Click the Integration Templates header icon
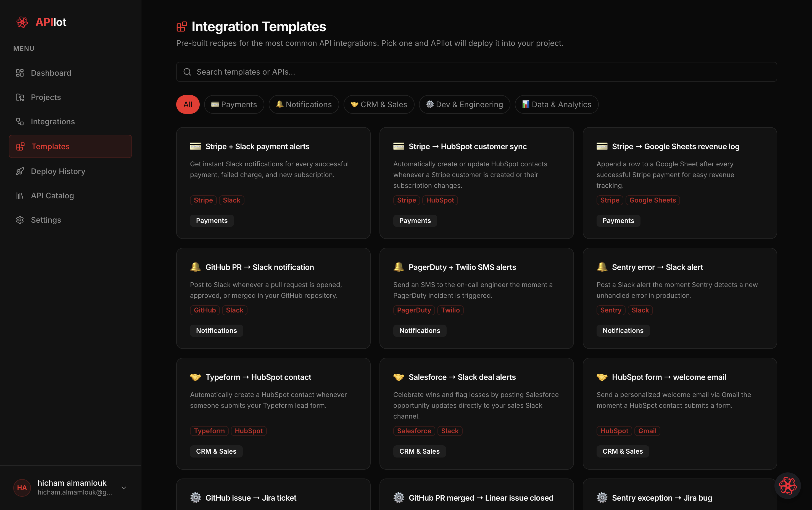Viewport: 812px width, 510px height. point(181,27)
